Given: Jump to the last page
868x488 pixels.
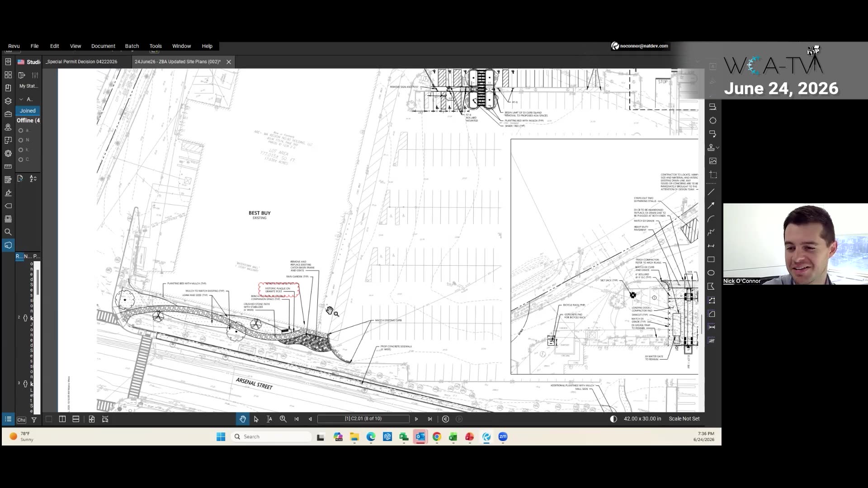Looking at the screenshot, I should coord(430,419).
